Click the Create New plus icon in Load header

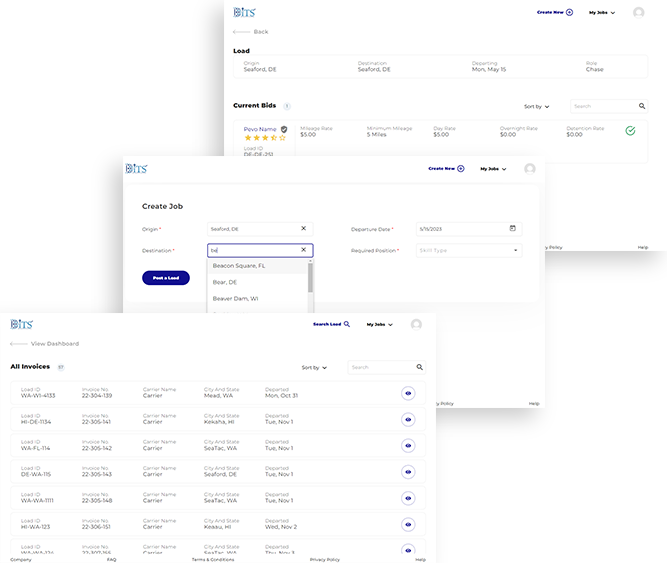click(x=569, y=12)
